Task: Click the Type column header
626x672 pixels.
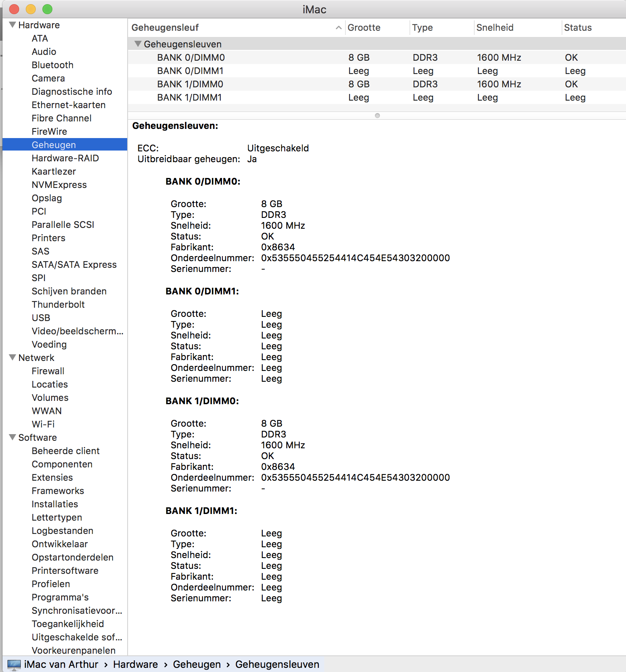Action: [422, 28]
